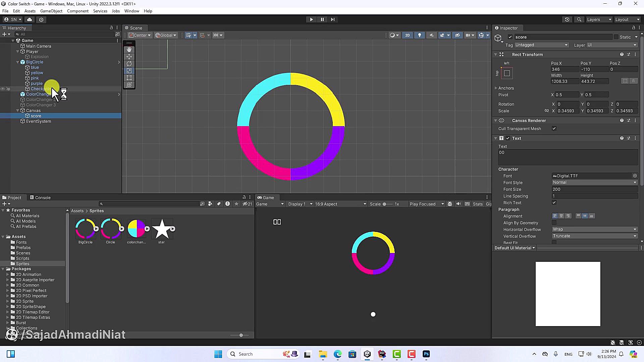
Task: Select the Rect tool in Scene toolbar
Action: (x=129, y=78)
